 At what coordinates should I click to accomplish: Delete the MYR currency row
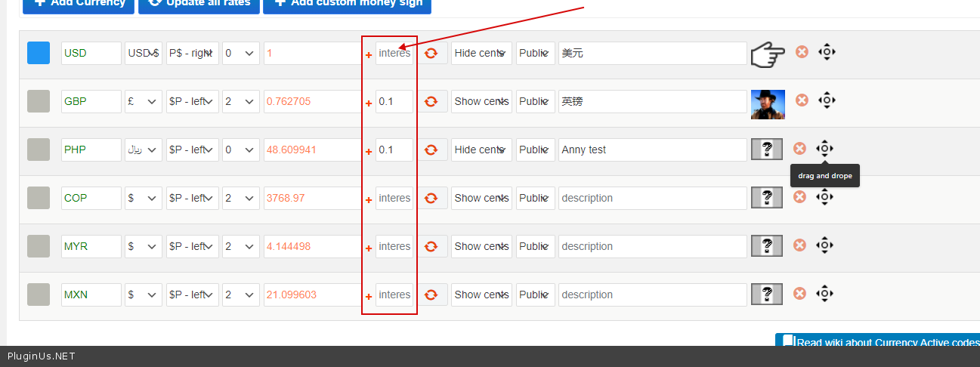pyautogui.click(x=799, y=245)
